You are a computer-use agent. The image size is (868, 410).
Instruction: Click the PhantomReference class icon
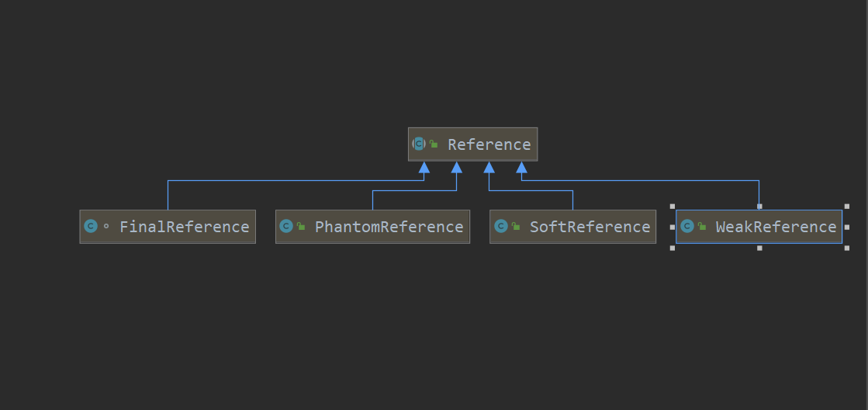tap(285, 227)
